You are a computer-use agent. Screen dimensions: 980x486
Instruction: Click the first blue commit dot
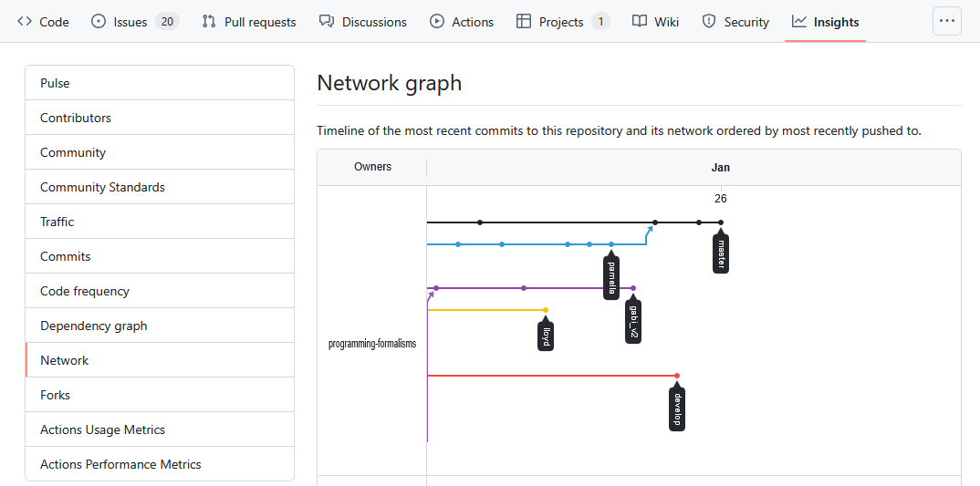458,244
